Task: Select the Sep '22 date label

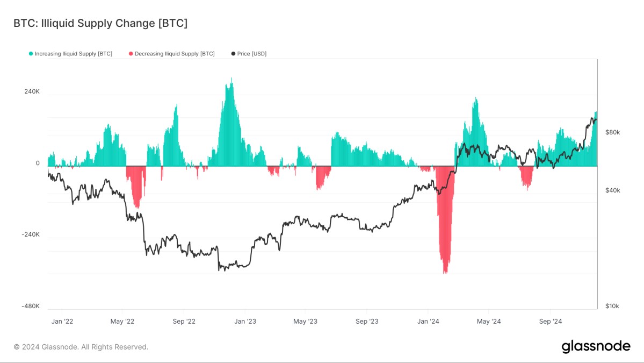Action: [184, 322]
